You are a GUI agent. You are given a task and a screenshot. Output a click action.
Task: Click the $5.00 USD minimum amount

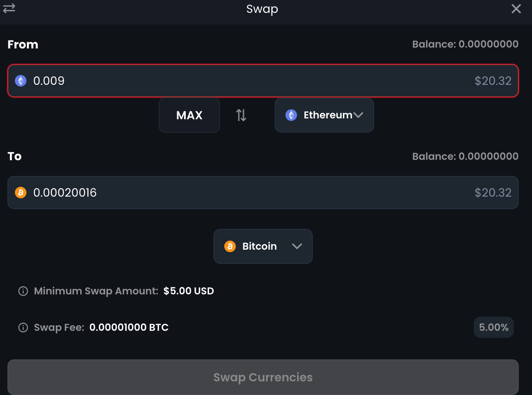(x=189, y=291)
